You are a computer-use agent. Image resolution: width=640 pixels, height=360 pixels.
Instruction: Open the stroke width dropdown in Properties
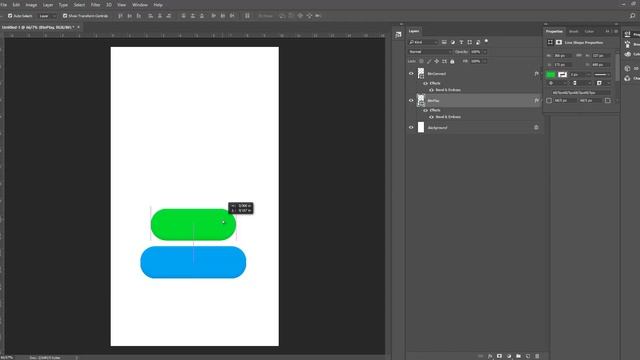(588, 75)
